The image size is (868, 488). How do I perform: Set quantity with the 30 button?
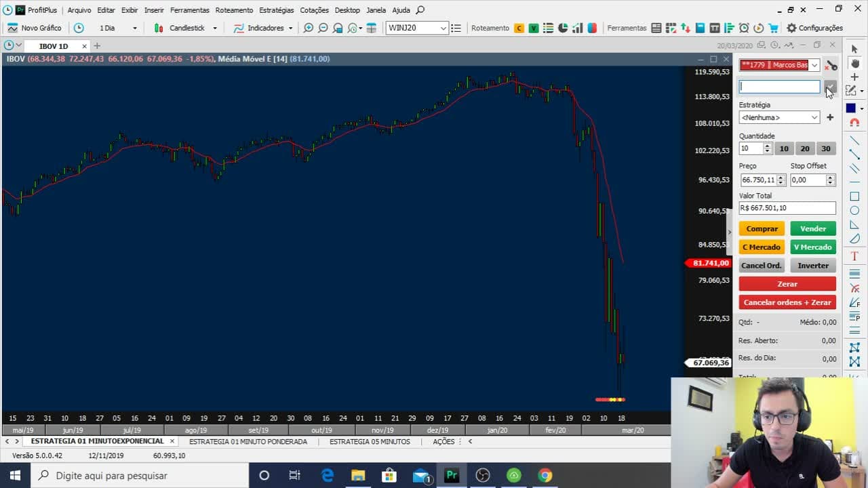pyautogui.click(x=826, y=148)
